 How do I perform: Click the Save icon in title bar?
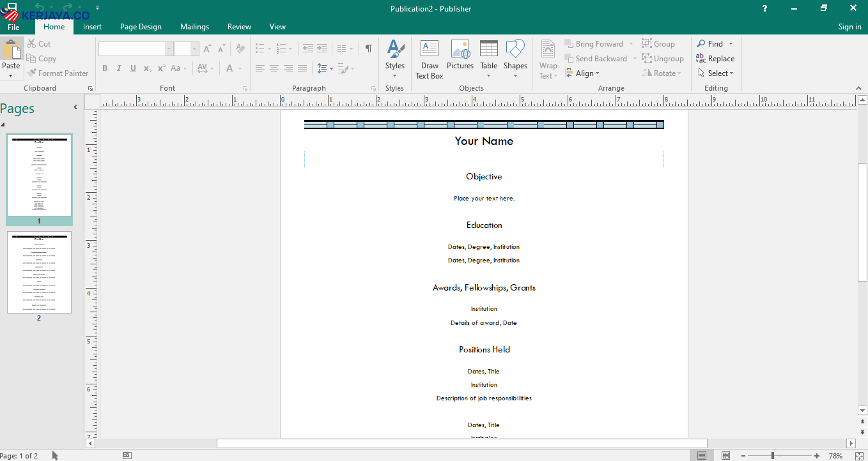12,7
